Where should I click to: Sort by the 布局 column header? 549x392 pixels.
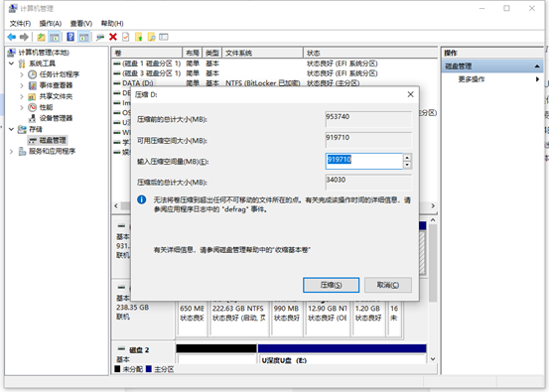click(193, 53)
